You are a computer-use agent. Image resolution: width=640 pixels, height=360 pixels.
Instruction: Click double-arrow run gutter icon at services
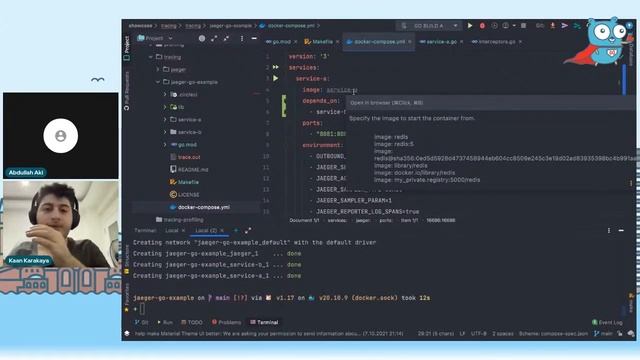click(276, 67)
